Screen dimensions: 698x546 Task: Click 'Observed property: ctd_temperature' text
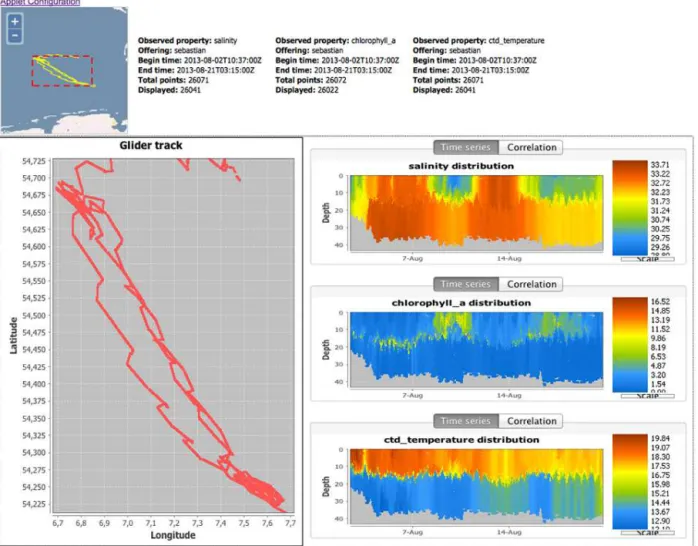click(479, 40)
